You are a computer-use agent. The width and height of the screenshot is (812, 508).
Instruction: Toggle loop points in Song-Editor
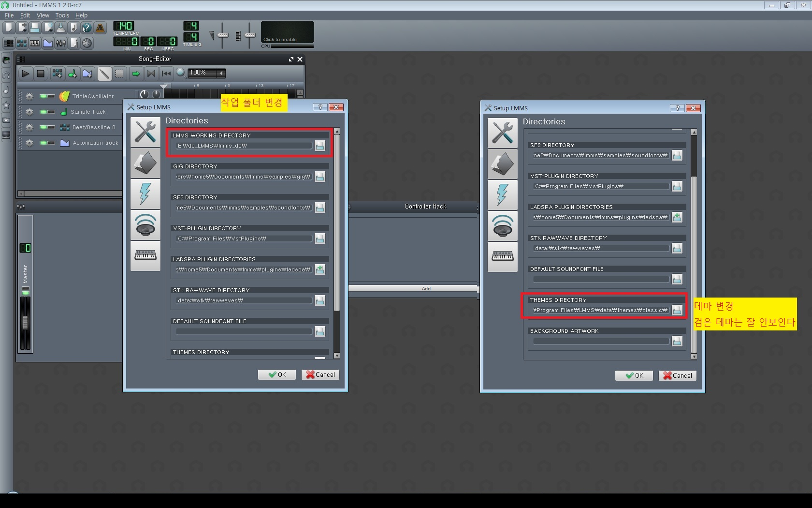(151, 74)
